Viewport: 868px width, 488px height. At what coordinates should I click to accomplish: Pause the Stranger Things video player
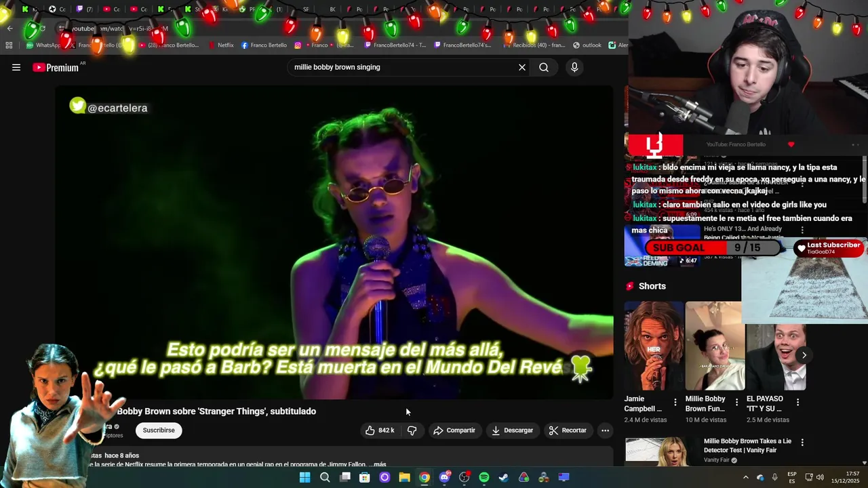coord(334,242)
